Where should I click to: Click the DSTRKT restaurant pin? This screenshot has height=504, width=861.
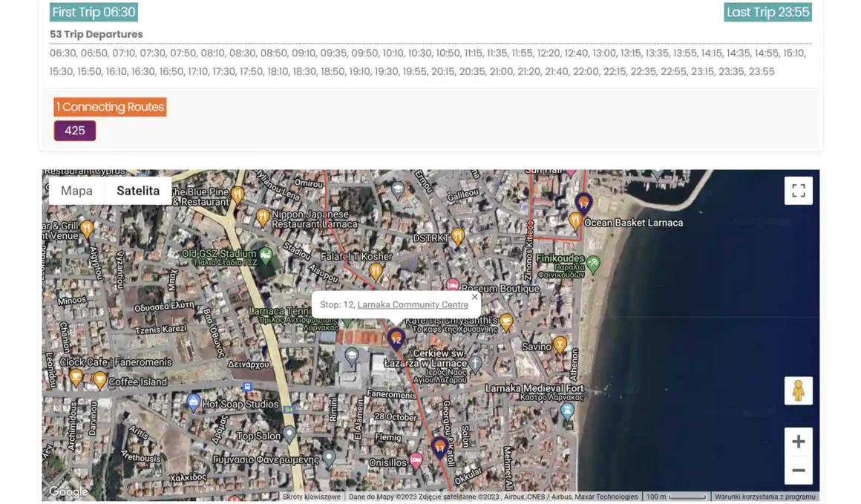(x=458, y=236)
